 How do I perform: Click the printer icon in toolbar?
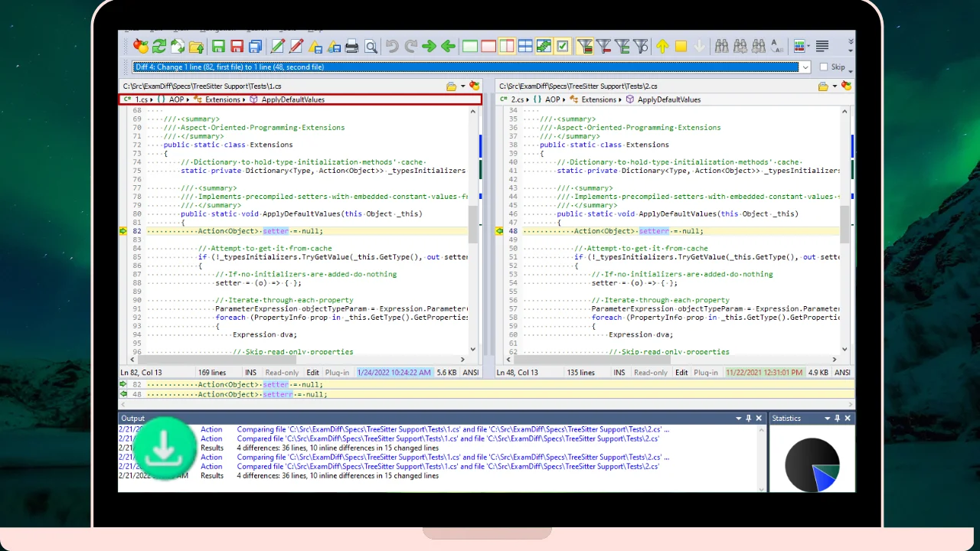(352, 47)
